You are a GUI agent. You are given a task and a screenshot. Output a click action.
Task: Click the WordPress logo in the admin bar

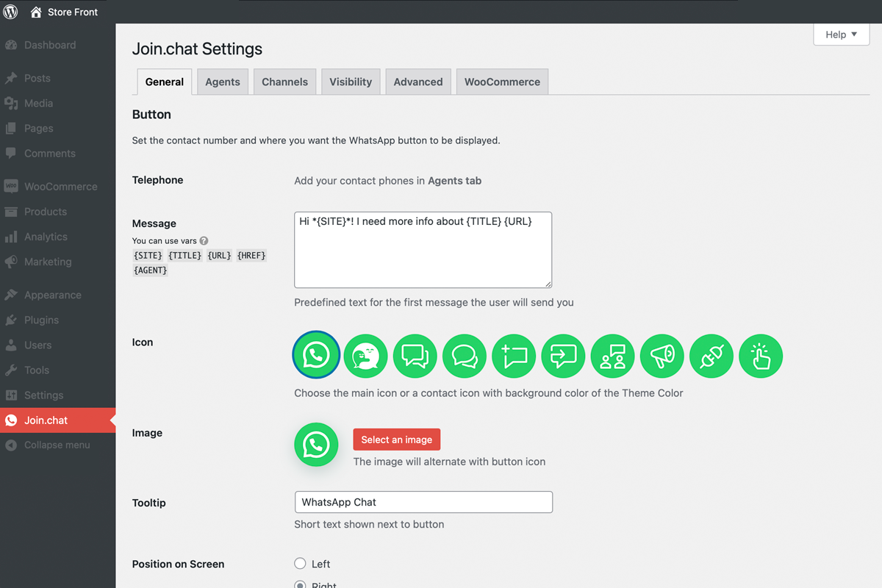(x=11, y=12)
